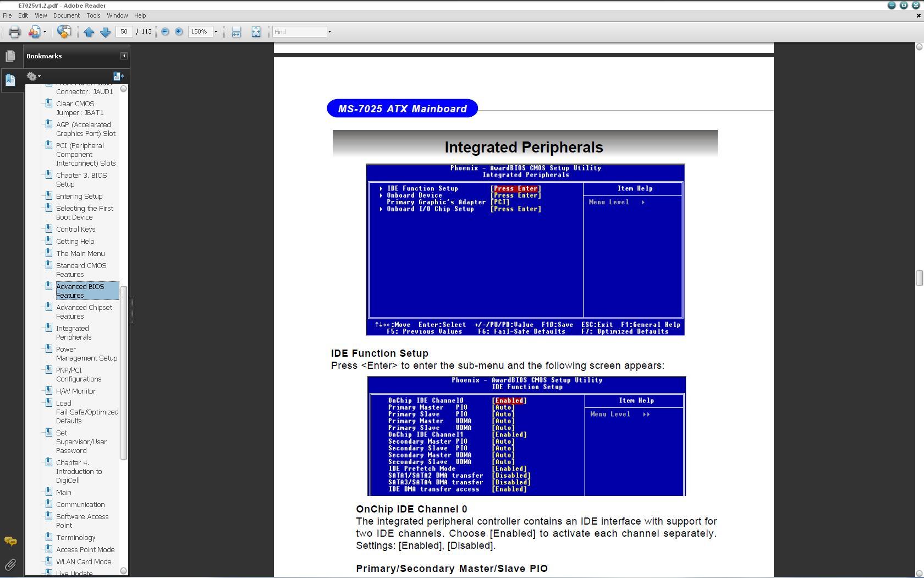Open the View menu
The width and height of the screenshot is (924, 578).
click(41, 15)
